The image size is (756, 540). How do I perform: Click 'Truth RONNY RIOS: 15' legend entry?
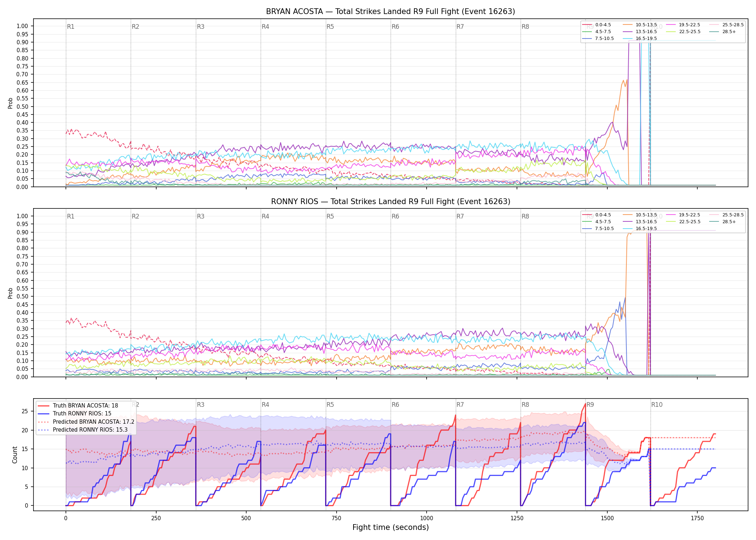click(x=82, y=414)
